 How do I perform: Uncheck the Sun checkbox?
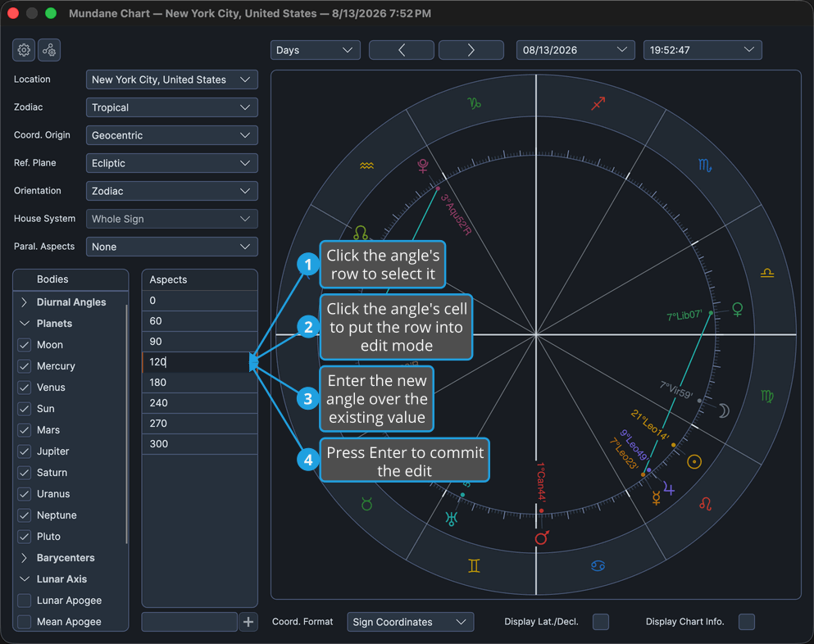coord(25,408)
